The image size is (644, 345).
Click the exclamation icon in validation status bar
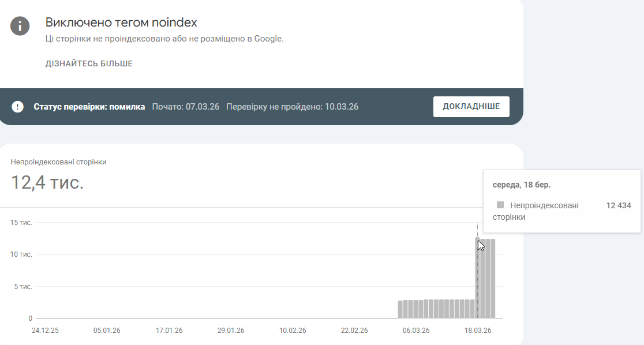coord(18,107)
